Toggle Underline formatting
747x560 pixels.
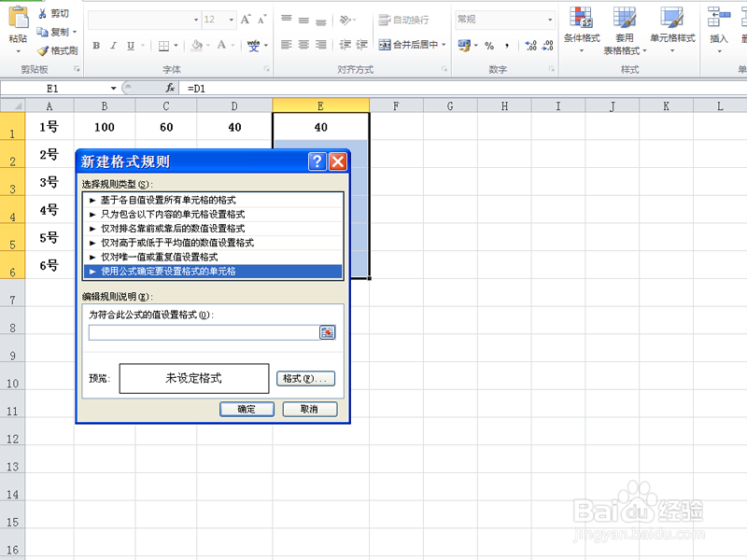(x=131, y=46)
